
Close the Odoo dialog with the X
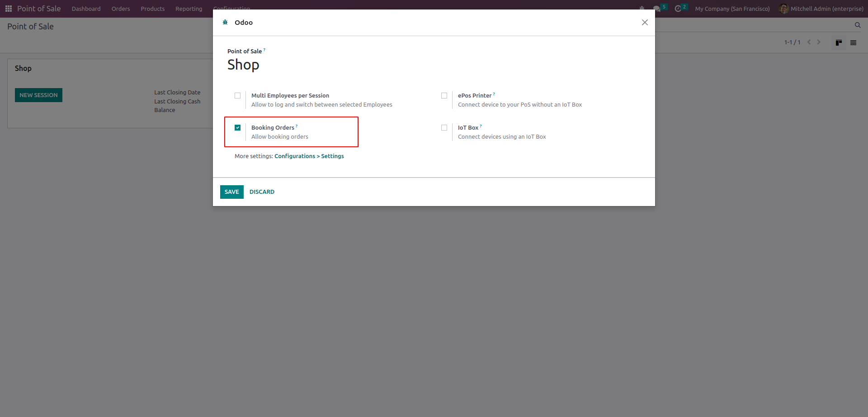click(645, 22)
